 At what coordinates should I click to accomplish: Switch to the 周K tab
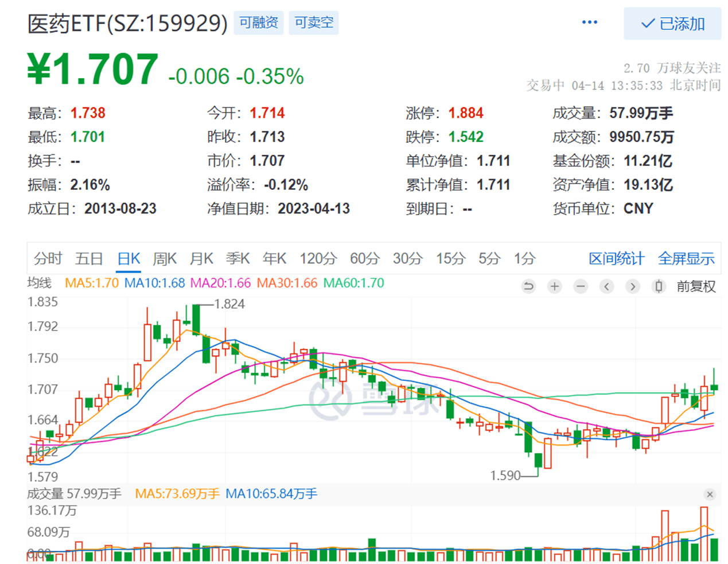[x=165, y=258]
